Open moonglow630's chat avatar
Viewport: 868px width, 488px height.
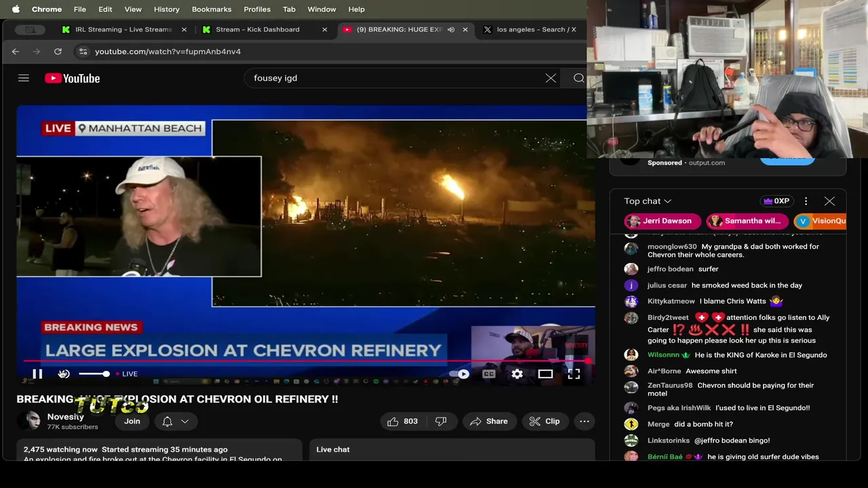(631, 248)
